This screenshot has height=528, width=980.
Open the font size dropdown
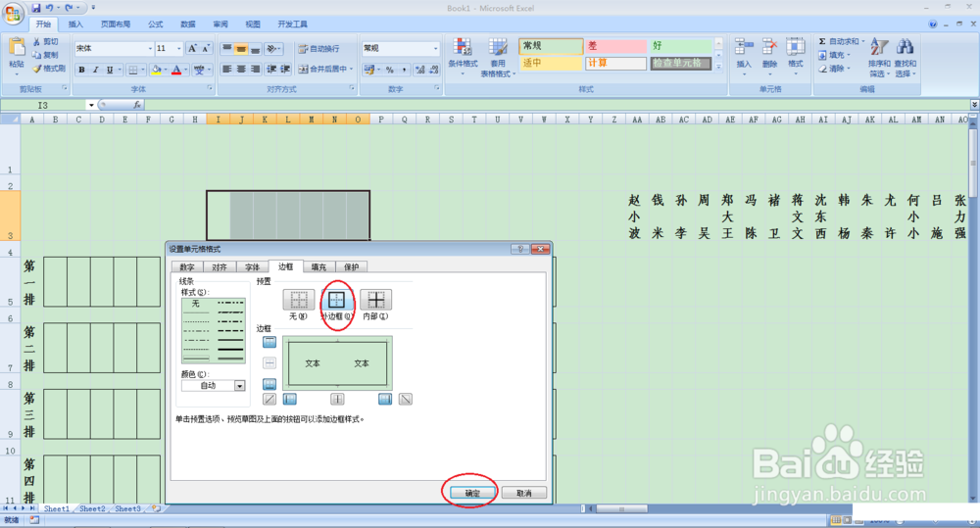(178, 49)
